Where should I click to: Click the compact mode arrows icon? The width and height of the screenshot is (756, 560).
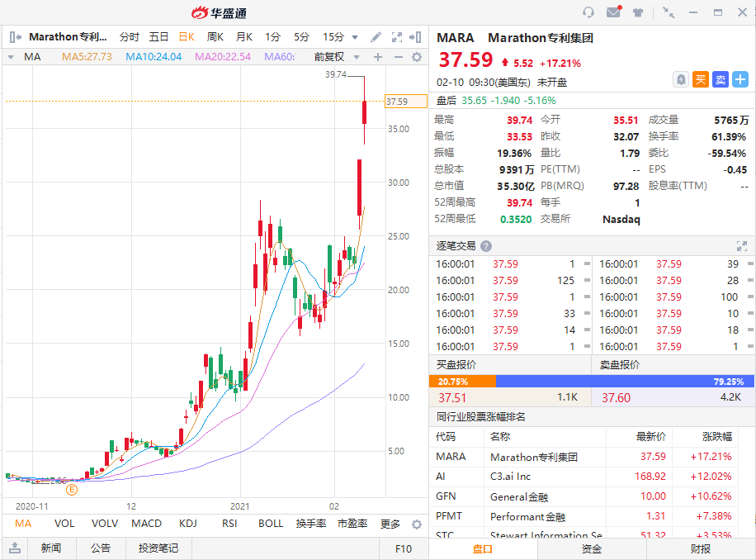[x=669, y=12]
